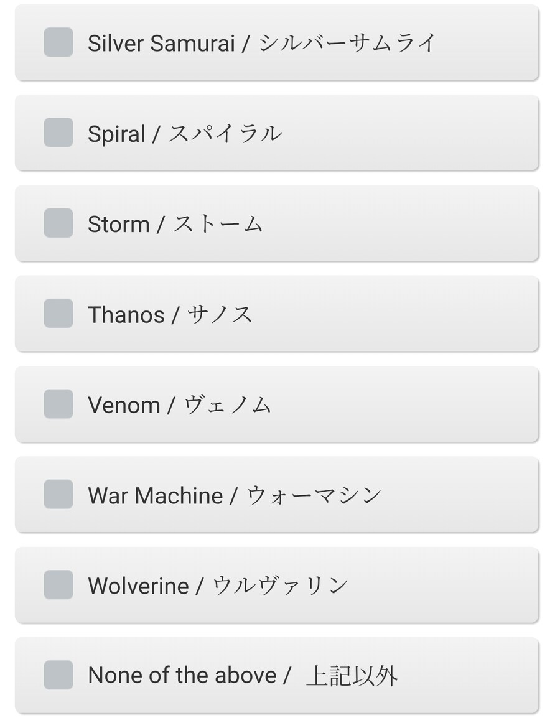
Task: Click the Japanese label スパイラル
Action: click(226, 134)
